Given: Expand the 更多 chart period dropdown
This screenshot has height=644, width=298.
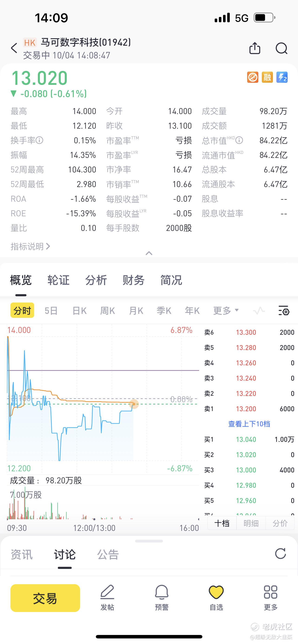Looking at the screenshot, I should (x=226, y=311).
